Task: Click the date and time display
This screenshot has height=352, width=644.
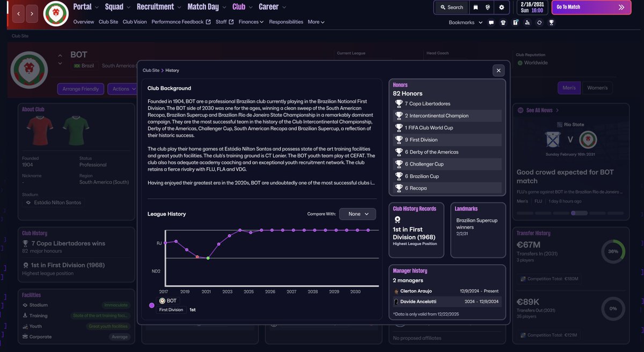Action: click(x=531, y=7)
